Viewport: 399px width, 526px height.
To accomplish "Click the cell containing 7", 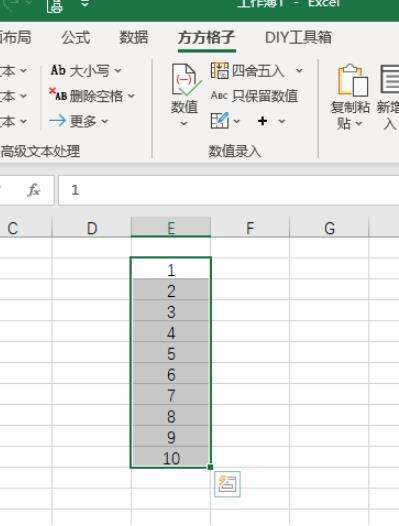I will (171, 395).
